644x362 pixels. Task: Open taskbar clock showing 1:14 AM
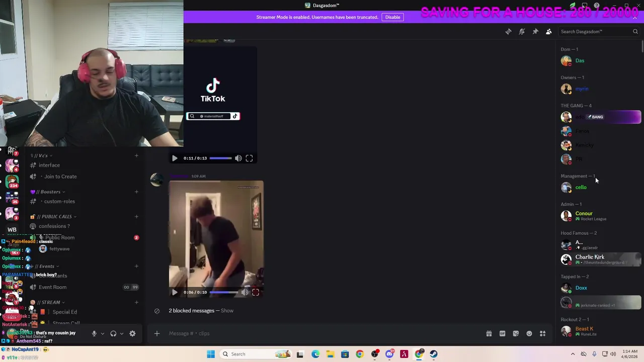click(x=630, y=354)
